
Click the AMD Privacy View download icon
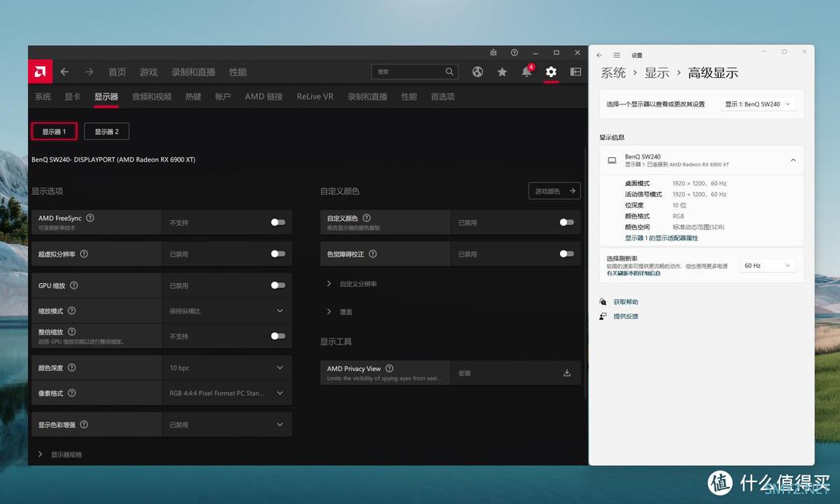pos(567,373)
